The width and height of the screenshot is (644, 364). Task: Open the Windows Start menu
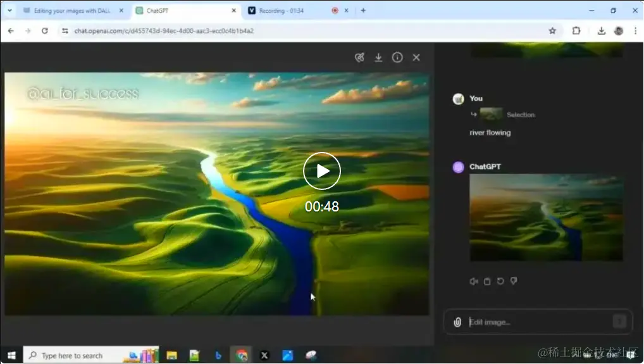11,355
